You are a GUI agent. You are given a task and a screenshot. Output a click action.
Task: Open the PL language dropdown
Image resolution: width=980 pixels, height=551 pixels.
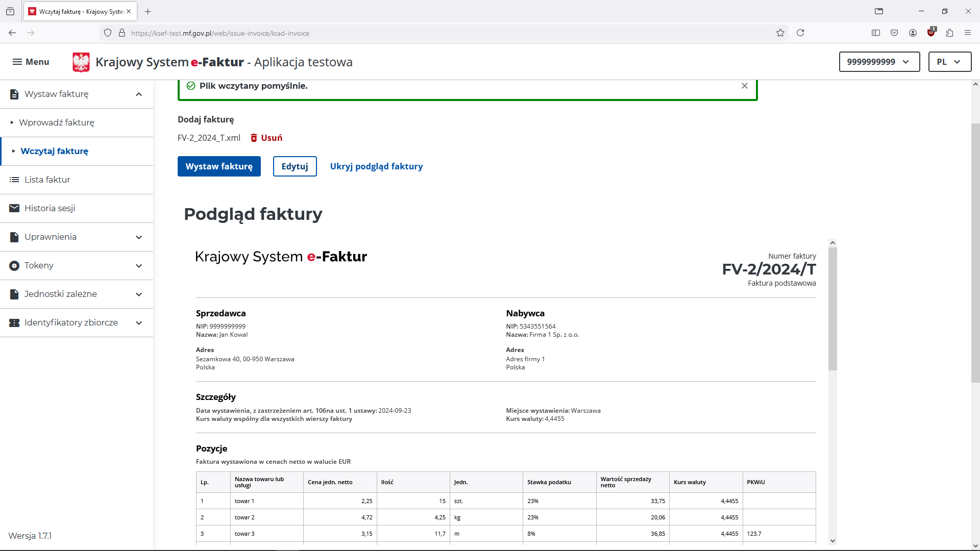pyautogui.click(x=949, y=62)
